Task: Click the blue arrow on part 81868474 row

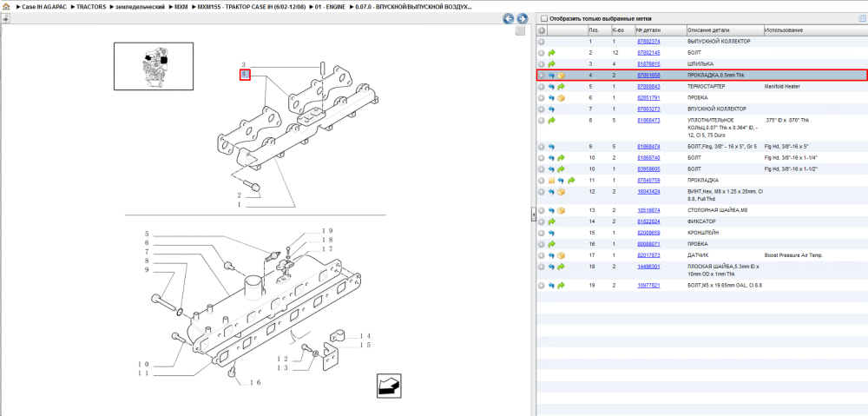Action: click(x=551, y=147)
